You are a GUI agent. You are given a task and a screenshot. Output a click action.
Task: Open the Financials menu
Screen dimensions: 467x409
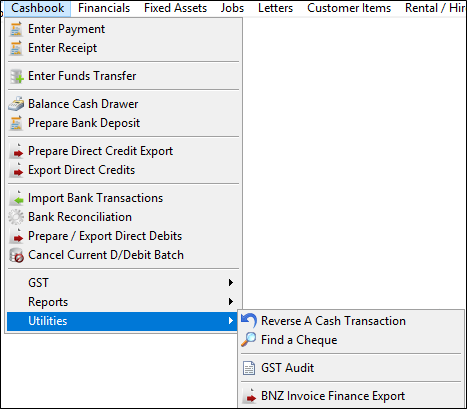tap(104, 8)
